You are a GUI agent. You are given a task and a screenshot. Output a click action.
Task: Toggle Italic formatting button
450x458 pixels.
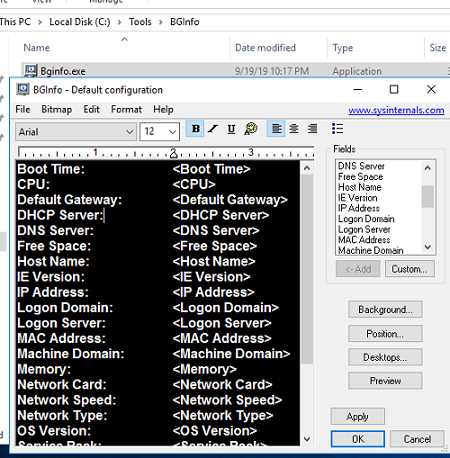coord(213,129)
